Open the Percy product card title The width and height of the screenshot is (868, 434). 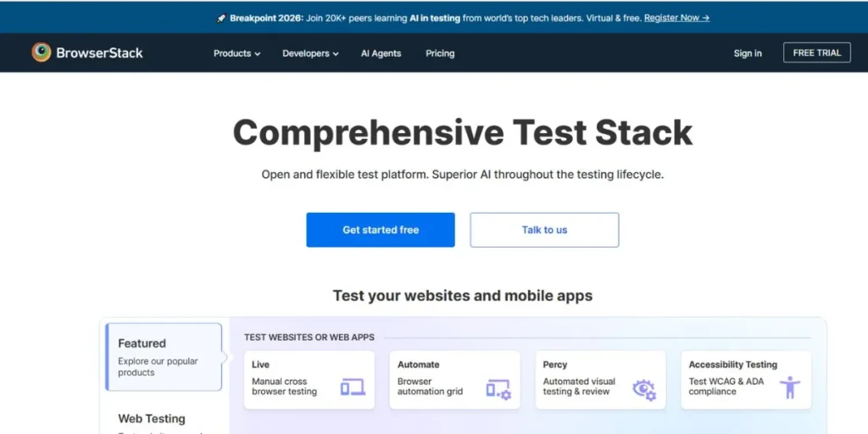[x=555, y=364]
